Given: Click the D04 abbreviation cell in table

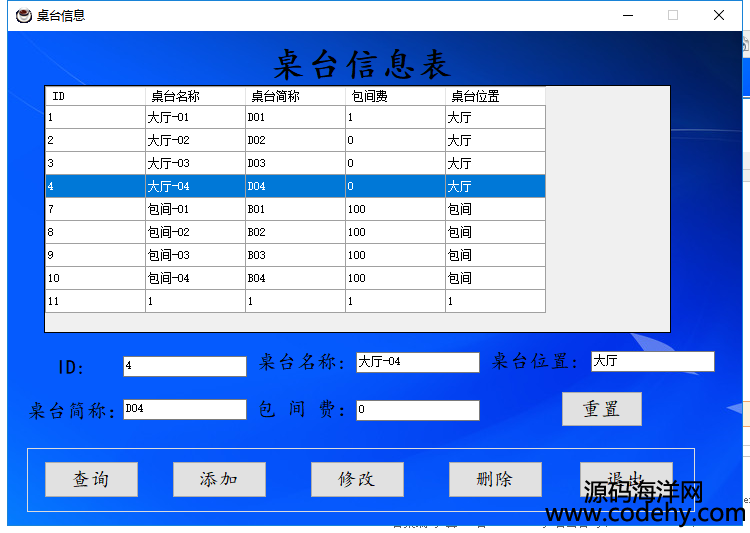Looking at the screenshot, I should [x=295, y=186].
